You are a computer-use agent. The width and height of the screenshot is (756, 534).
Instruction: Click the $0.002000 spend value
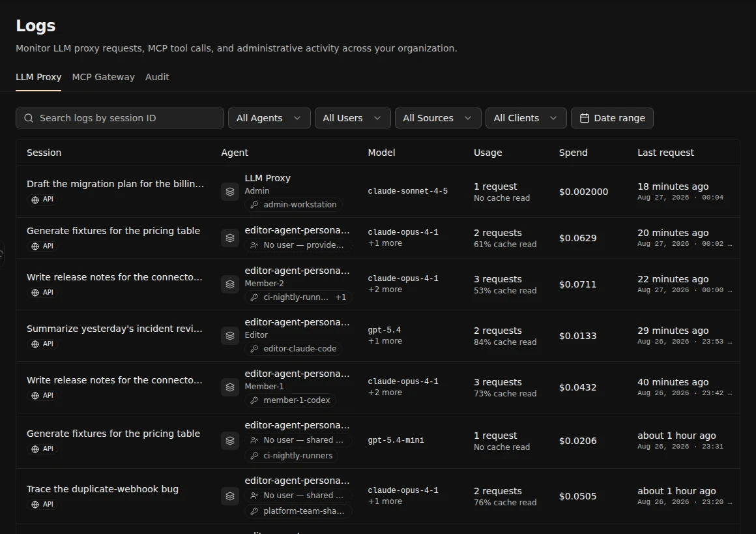(x=583, y=192)
